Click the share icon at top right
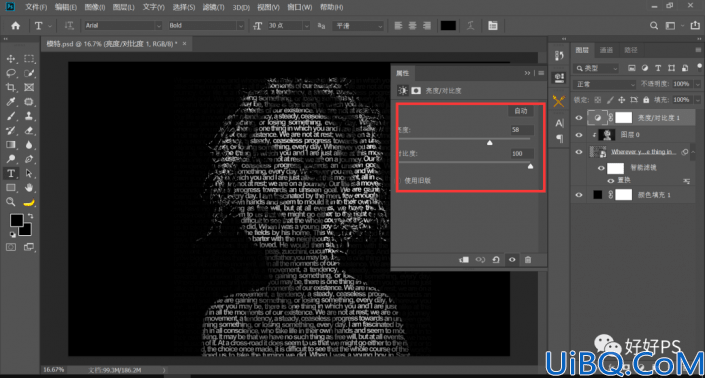 click(695, 26)
